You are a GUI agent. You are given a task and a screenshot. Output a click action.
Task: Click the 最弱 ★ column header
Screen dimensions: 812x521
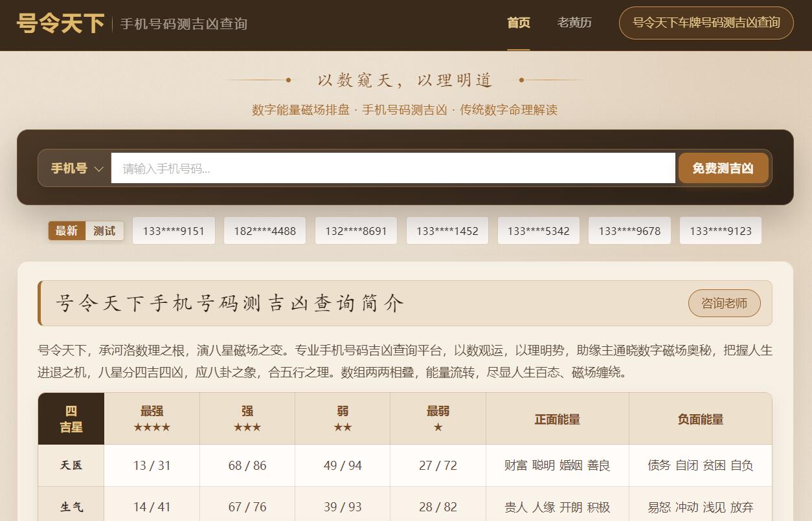pos(438,419)
